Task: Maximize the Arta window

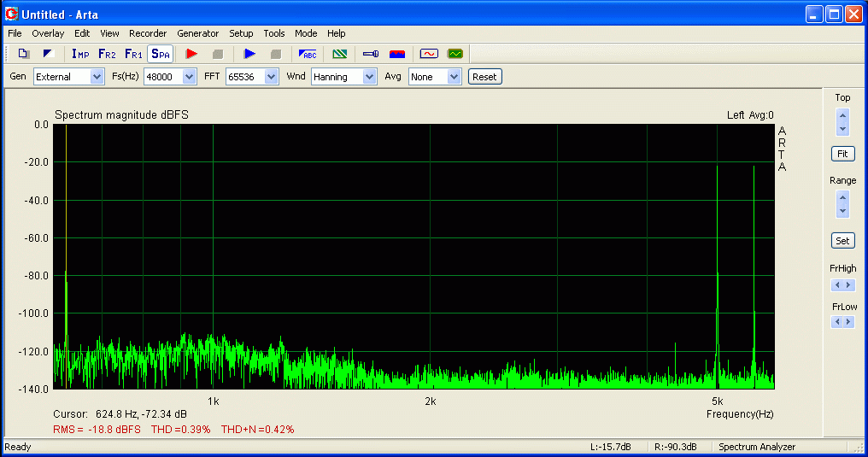Action: 834,15
